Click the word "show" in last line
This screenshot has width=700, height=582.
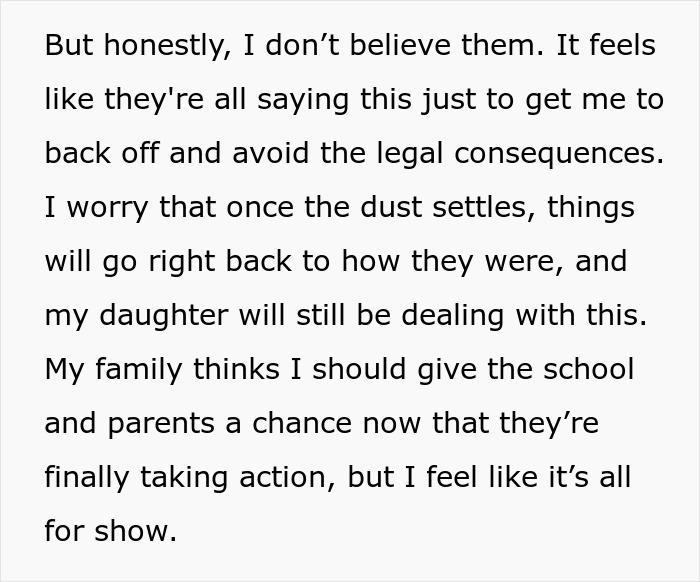point(140,531)
